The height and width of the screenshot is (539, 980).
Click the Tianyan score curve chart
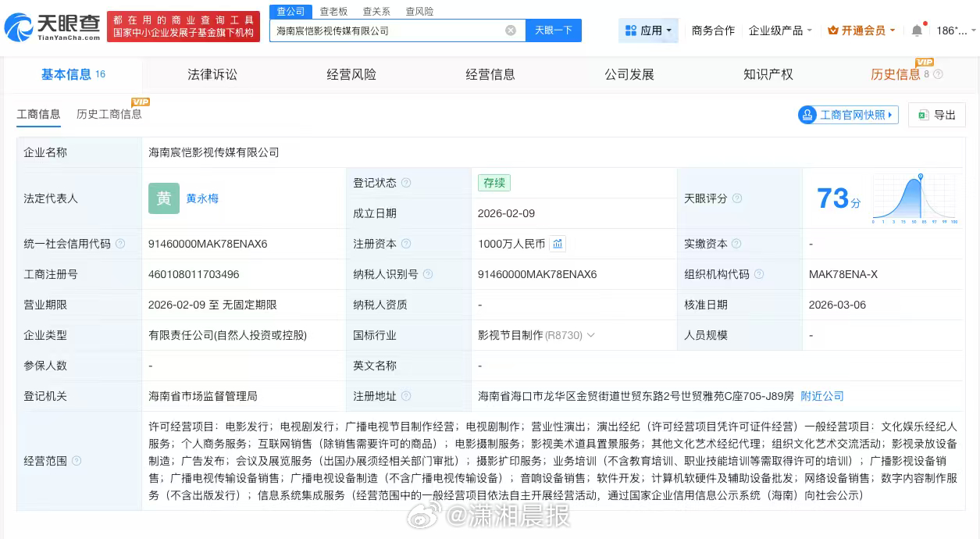tap(914, 198)
